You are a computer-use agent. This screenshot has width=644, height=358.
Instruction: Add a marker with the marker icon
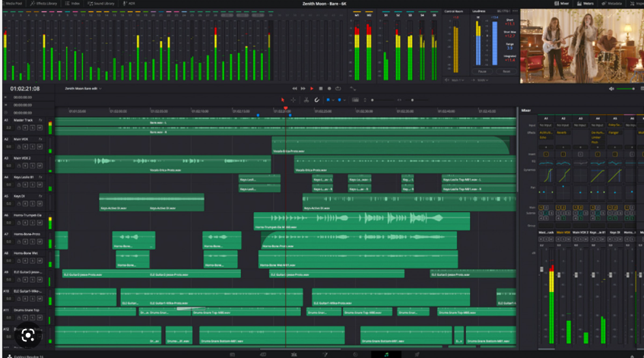(339, 100)
